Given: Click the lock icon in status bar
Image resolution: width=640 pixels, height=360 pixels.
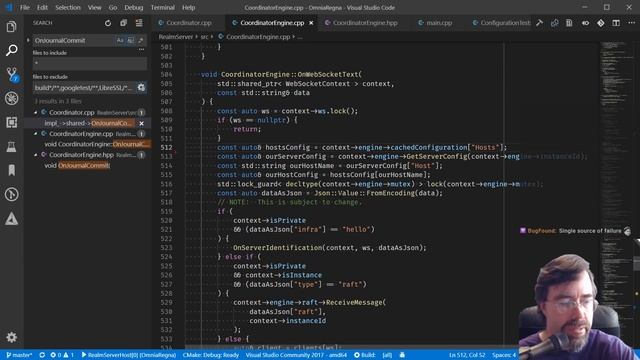Looking at the screenshot, I should tap(402, 355).
